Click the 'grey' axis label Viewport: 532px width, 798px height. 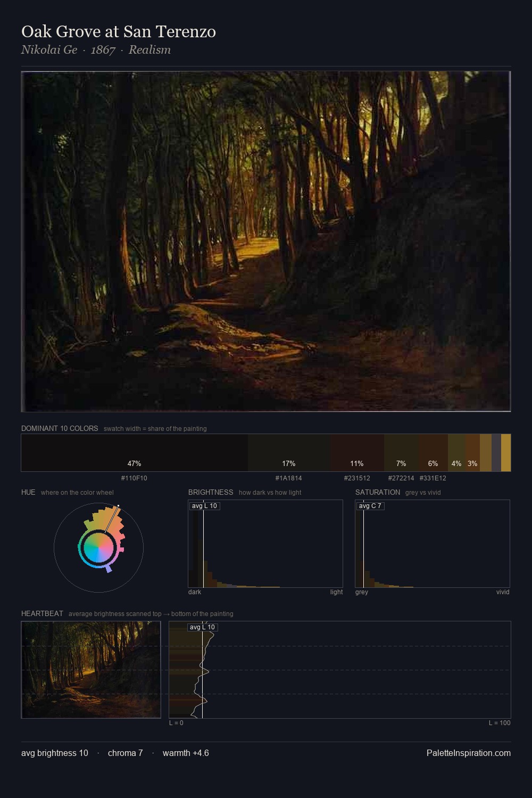[362, 592]
